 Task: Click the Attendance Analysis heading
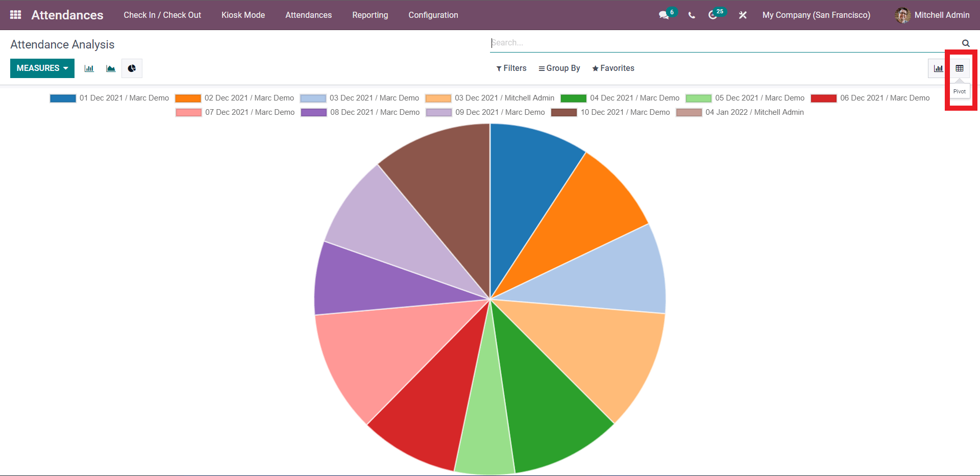62,44
